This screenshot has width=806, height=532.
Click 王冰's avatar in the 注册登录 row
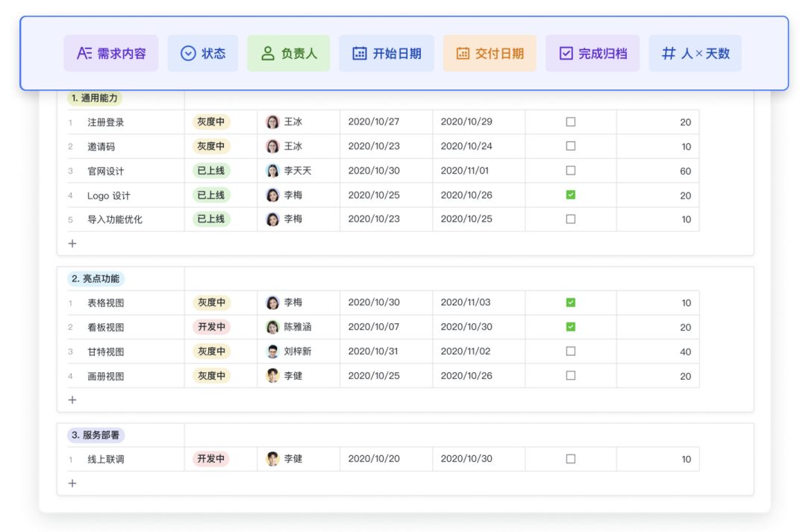272,122
